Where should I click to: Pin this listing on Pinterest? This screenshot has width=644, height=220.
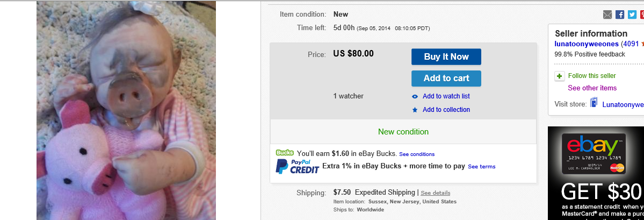pos(642,15)
